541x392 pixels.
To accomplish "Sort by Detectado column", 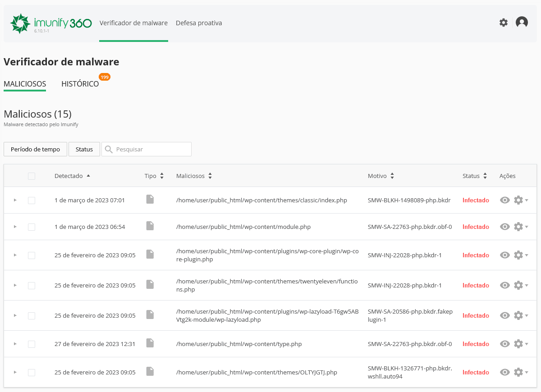I will pos(72,176).
